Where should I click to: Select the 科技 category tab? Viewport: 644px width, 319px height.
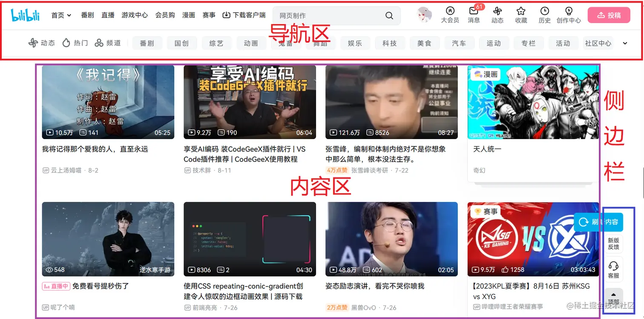click(390, 43)
